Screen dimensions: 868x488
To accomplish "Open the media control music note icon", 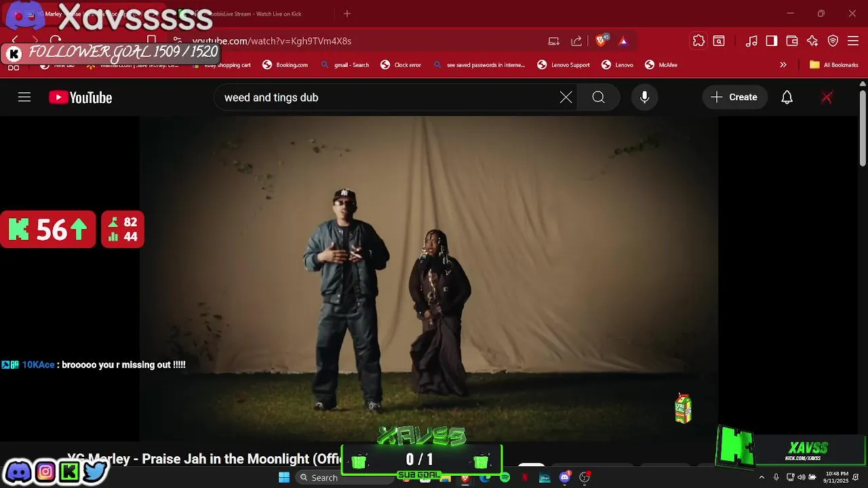I will pos(751,41).
